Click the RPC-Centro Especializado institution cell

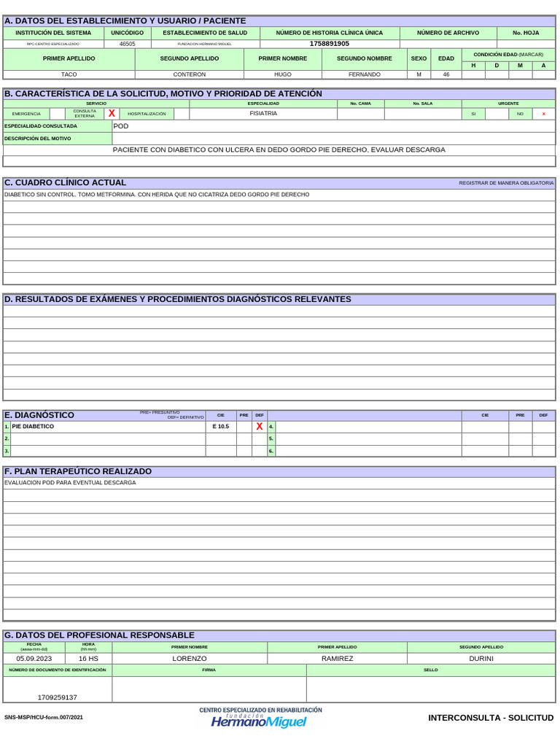point(53,44)
